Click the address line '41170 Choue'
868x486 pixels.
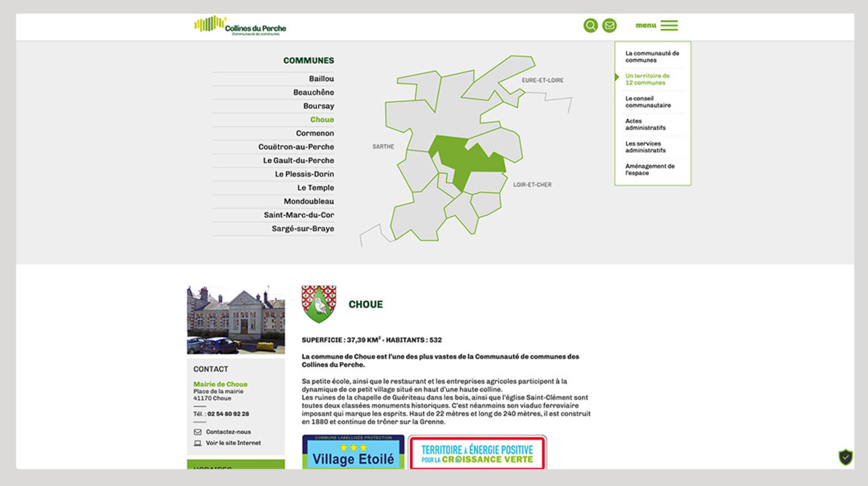coord(212,398)
